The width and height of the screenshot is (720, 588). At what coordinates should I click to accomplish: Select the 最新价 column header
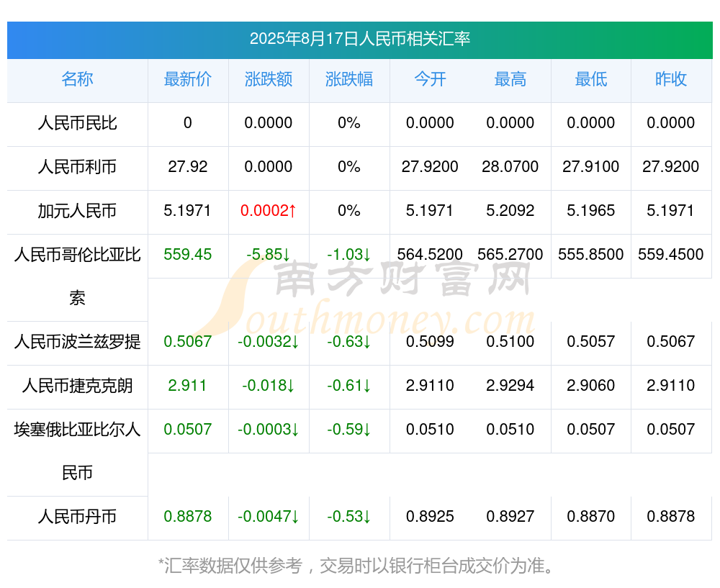[188, 79]
